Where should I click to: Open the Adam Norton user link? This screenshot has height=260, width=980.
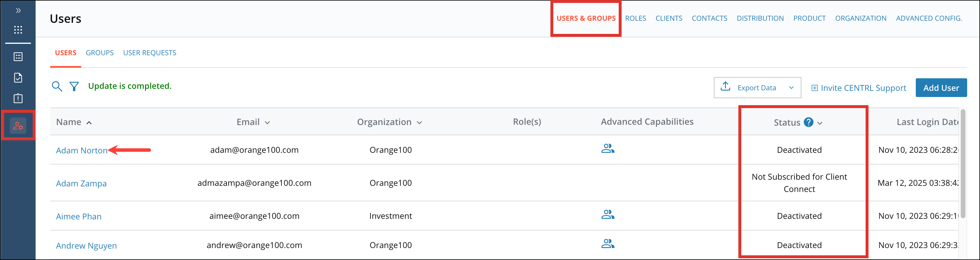coord(82,150)
